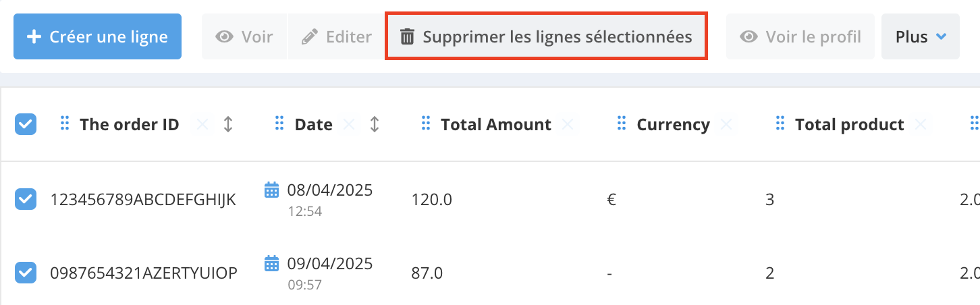Remove the Total product column

(x=920, y=124)
